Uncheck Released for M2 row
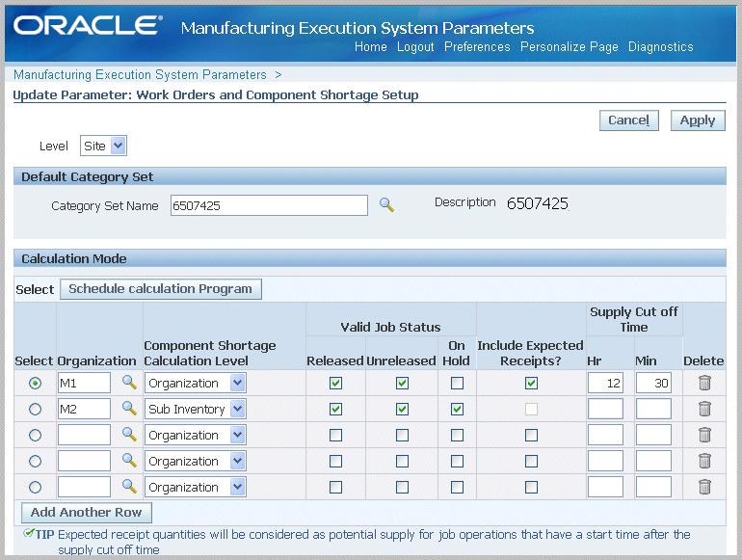Viewport: 742px width, 560px height. [335, 409]
